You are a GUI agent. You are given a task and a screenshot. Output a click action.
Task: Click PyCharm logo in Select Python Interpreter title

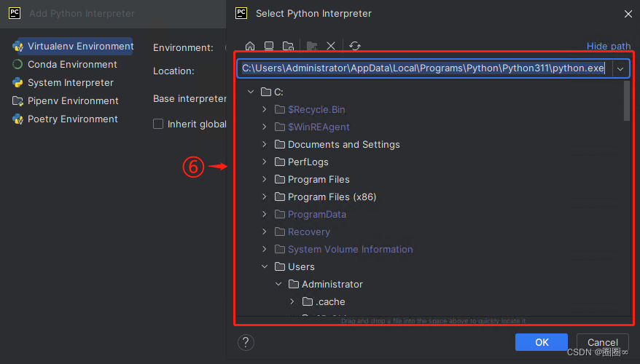[x=241, y=13]
